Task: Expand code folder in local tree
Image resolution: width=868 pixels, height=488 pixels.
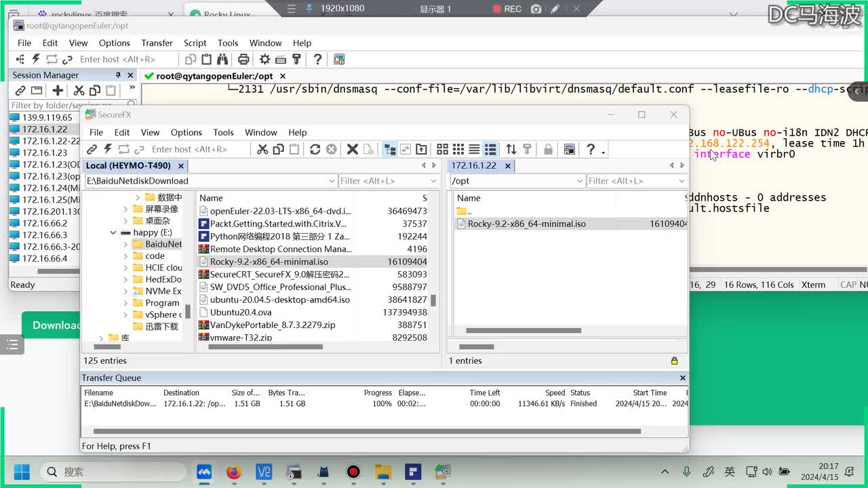Action: pos(125,256)
